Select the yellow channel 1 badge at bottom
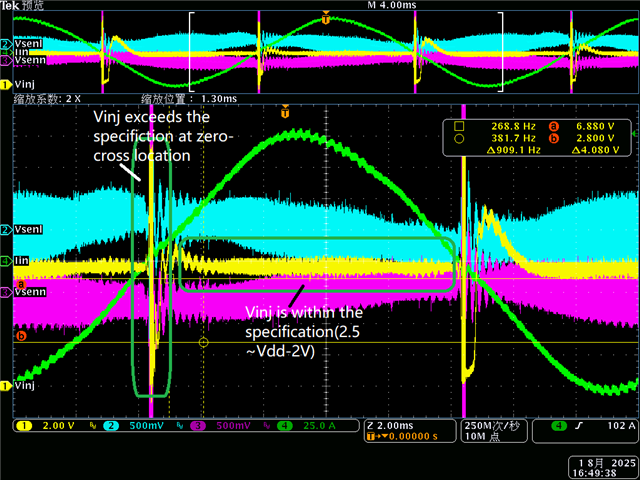Viewport: 640px width, 480px height. (24, 426)
